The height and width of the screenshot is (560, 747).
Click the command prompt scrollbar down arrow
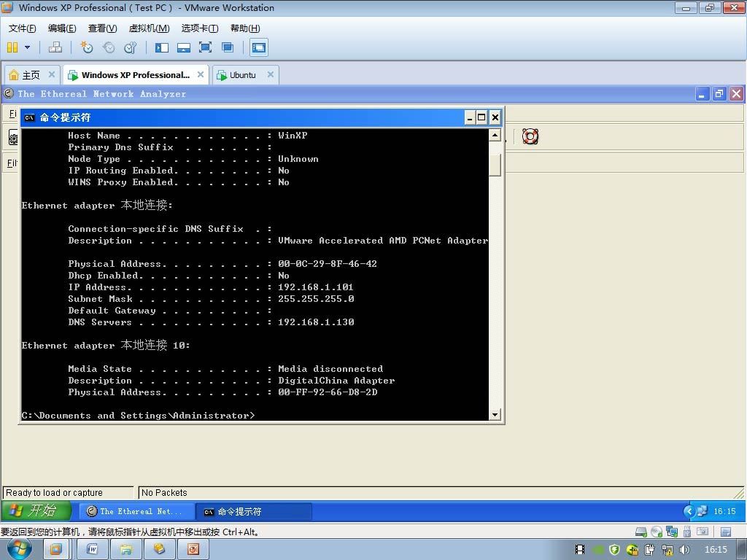495,415
